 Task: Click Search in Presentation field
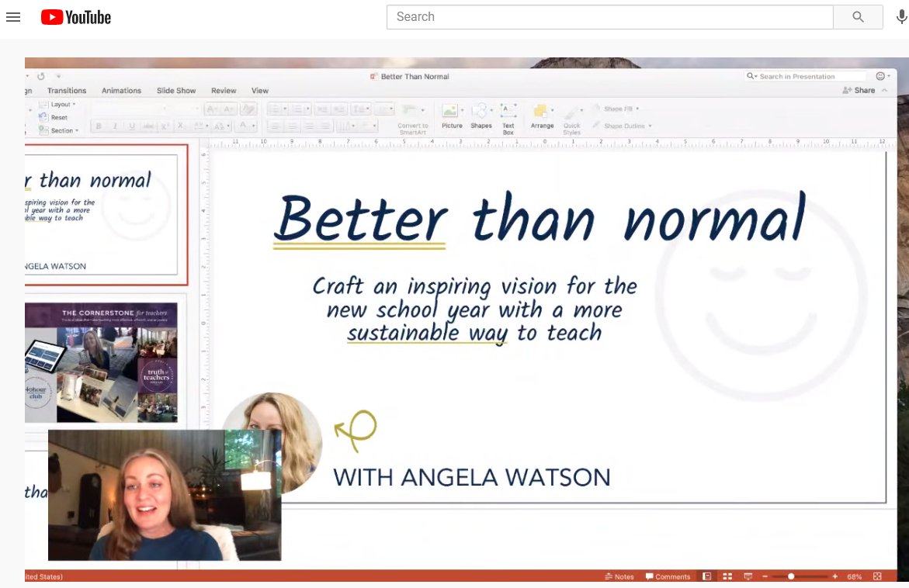(x=806, y=77)
